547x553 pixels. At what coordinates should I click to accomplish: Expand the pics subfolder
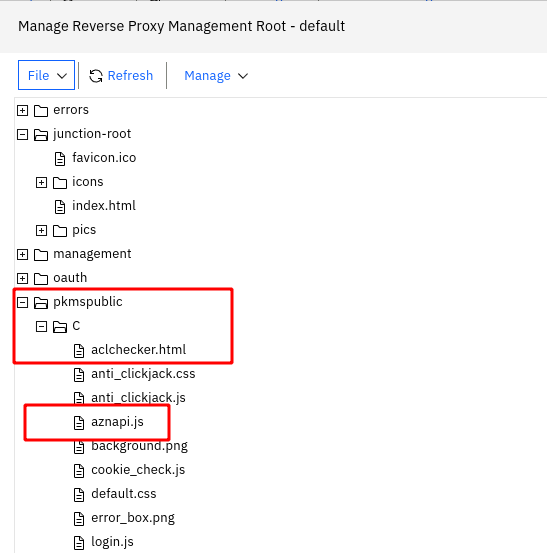42,230
